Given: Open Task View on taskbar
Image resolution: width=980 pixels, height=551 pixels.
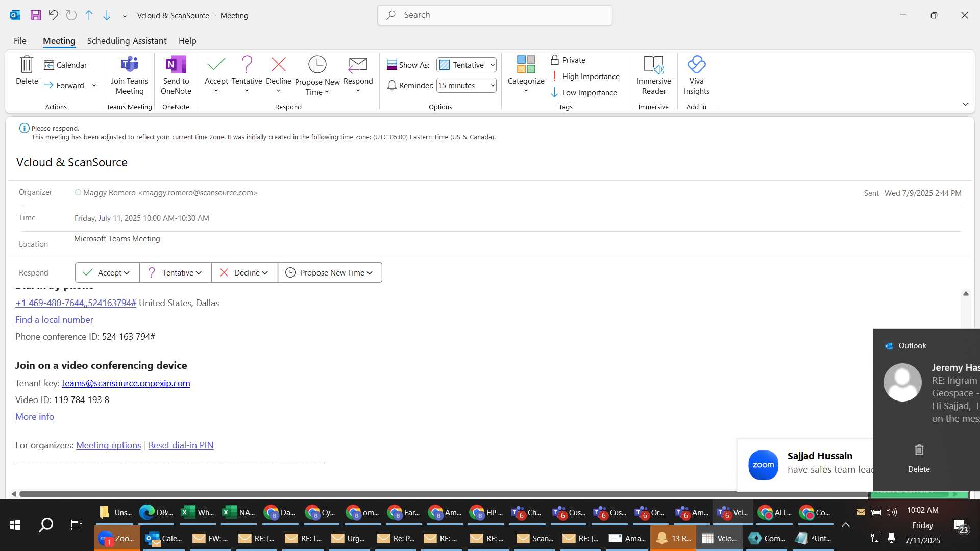Looking at the screenshot, I should pos(76,524).
